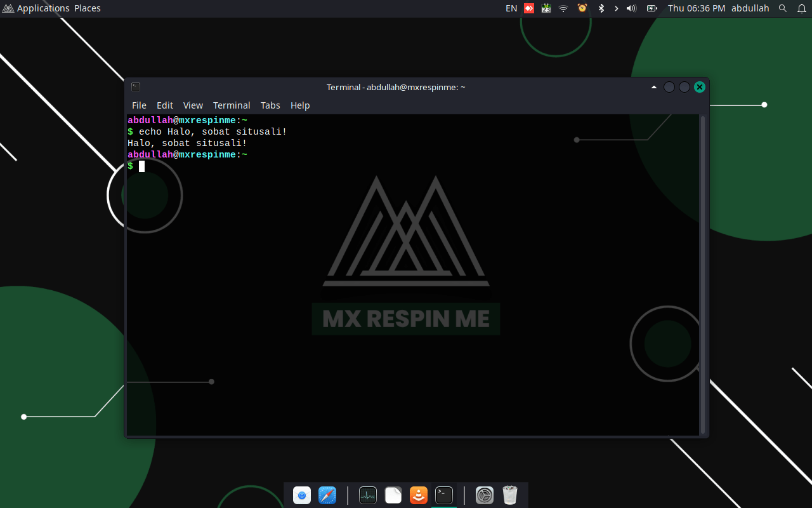
Task: Open the calendar tray icon
Action: (546, 8)
